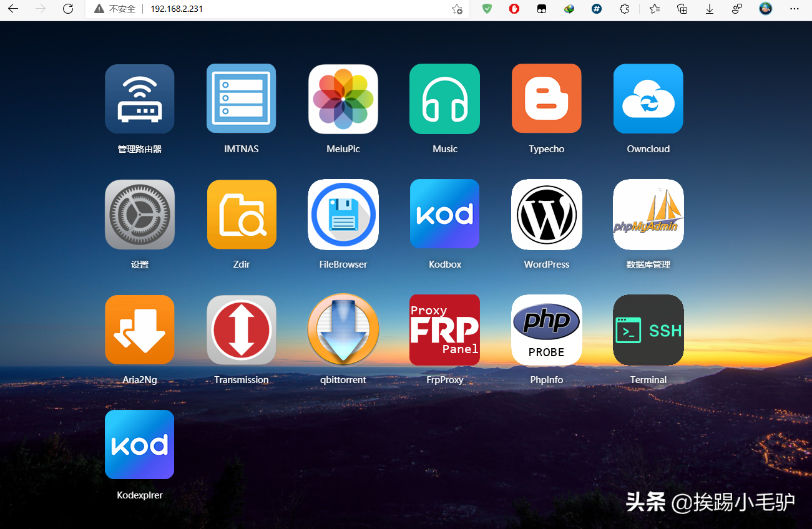
Task: Open the FileBrowser floppy disk icon
Action: coord(343,214)
